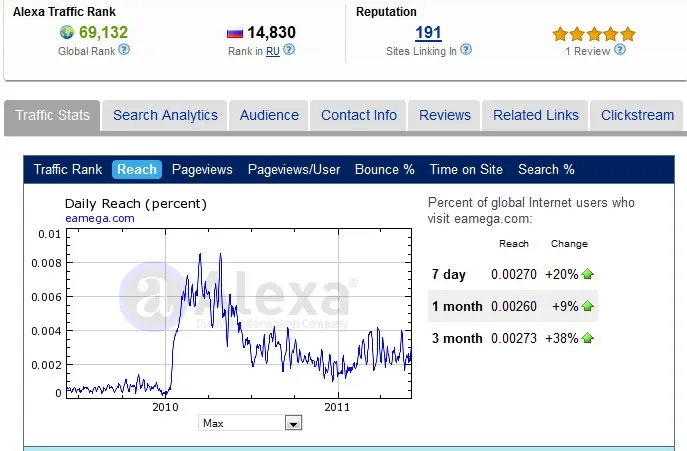Click the +38% change value
The height and width of the screenshot is (451, 687).
click(562, 338)
